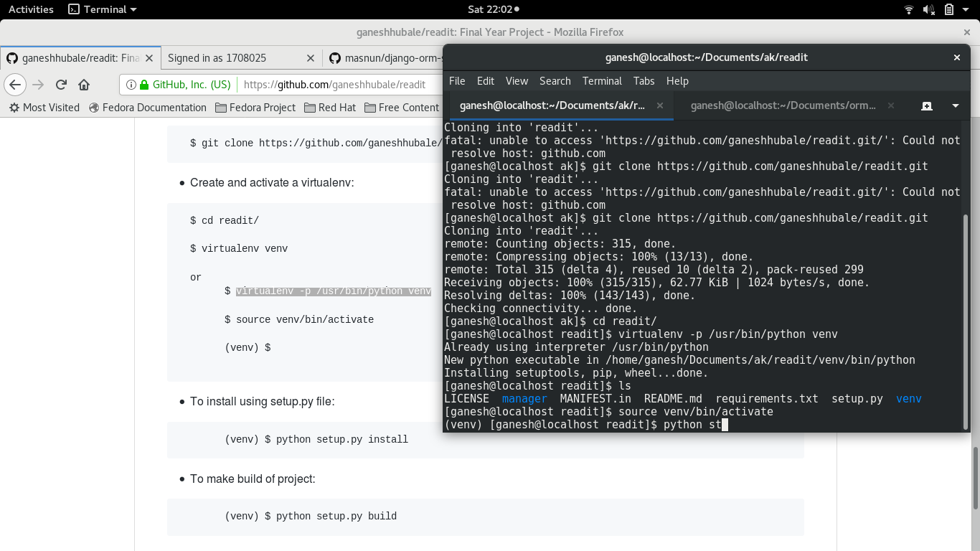Click 'README.md' in terminal ls output

673,399
